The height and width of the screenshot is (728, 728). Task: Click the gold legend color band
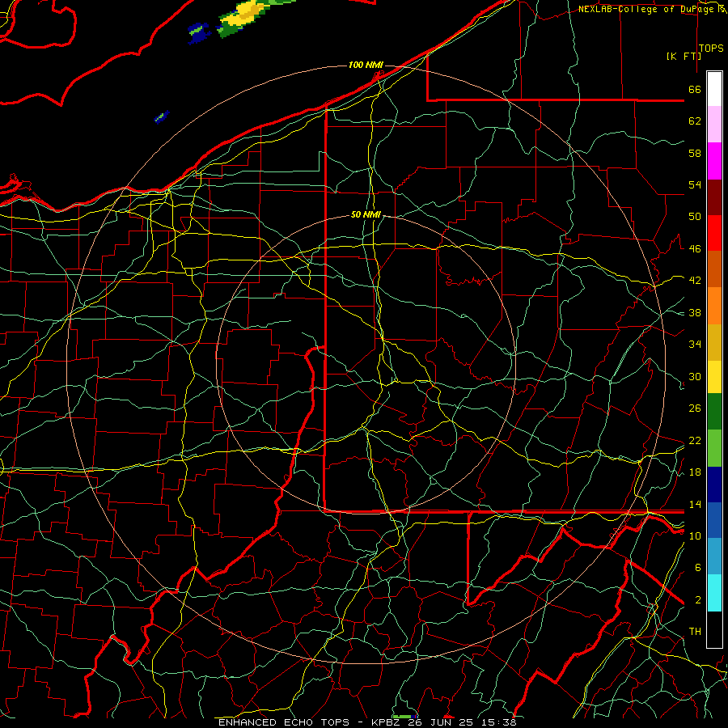[x=714, y=342]
